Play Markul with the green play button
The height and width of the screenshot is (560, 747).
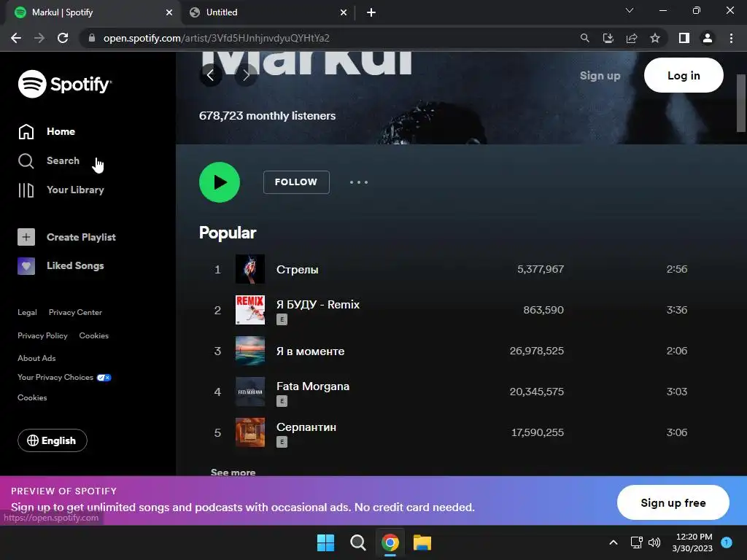tap(219, 182)
